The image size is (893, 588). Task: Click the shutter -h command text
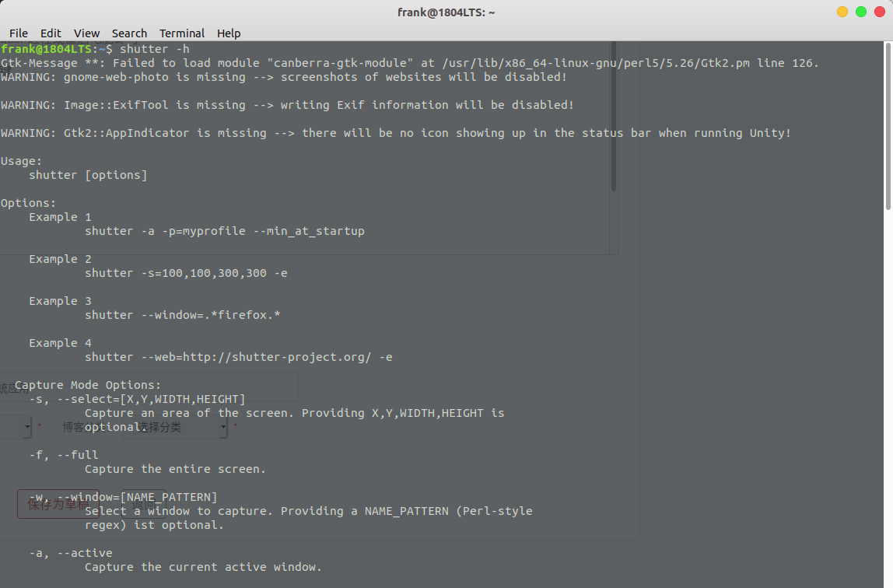click(155, 48)
